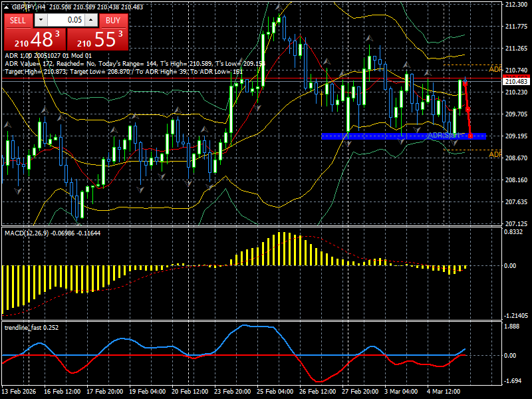
Task: Focus the 0.05 volume input field
Action: 66,20
